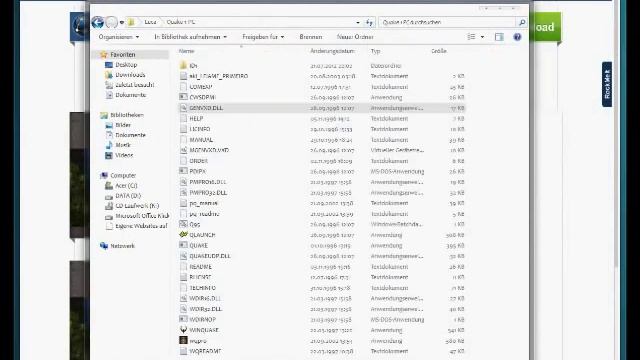
Task: Click the Computer icon in navigation pane
Action: 104,176
